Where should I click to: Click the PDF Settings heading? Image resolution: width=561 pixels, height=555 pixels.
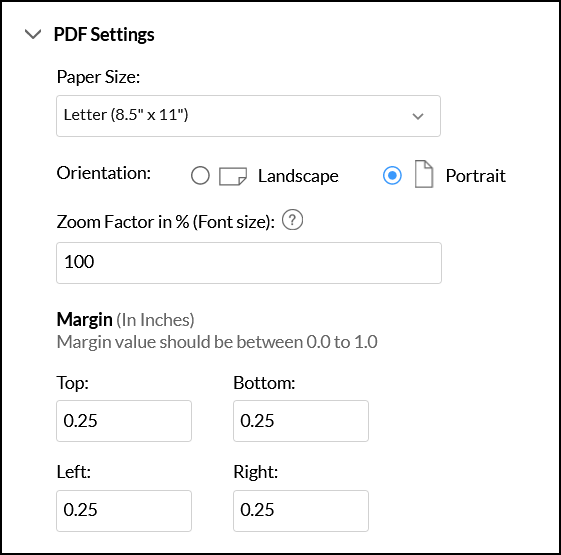coord(104,35)
